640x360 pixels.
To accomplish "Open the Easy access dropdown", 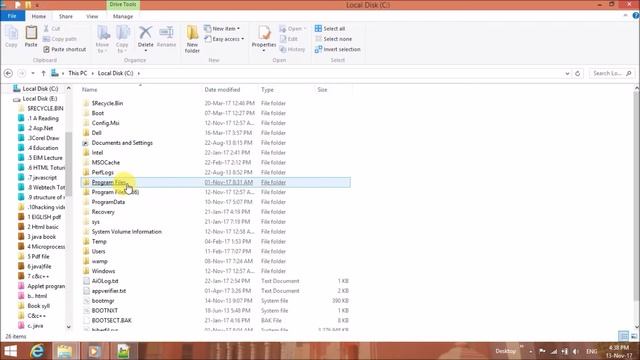I will coord(224,39).
